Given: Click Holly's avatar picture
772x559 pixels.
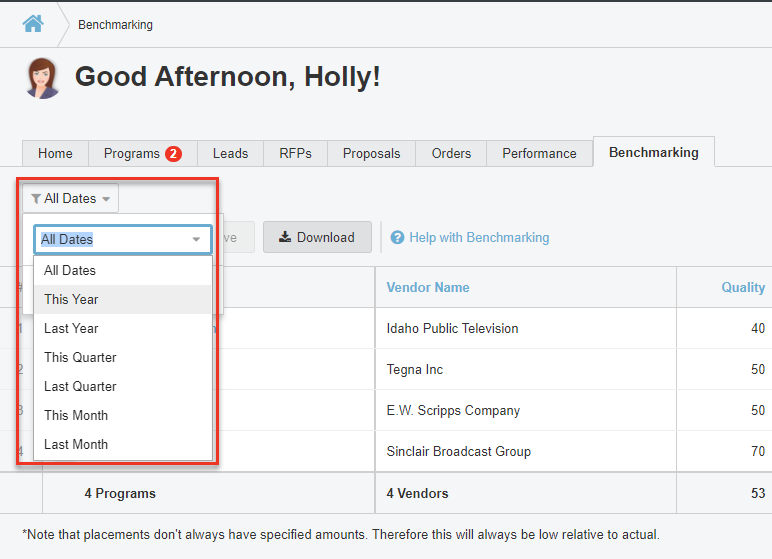Looking at the screenshot, I should pyautogui.click(x=42, y=78).
